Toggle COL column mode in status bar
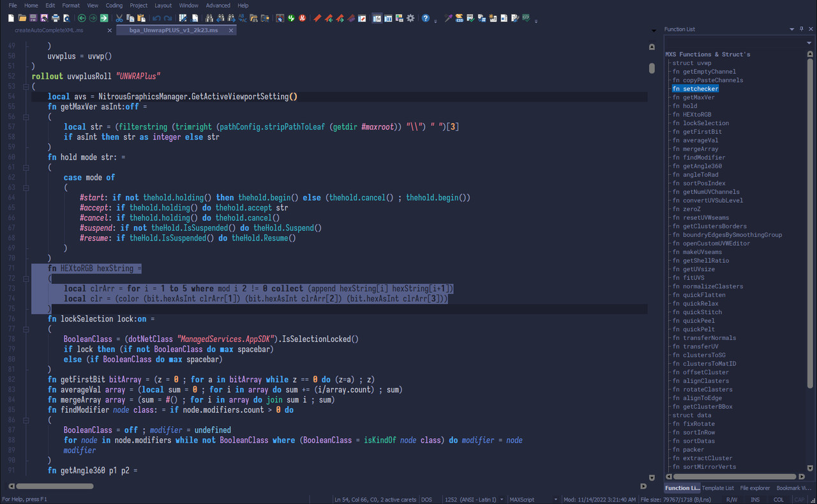The image size is (817, 504). coord(779,500)
